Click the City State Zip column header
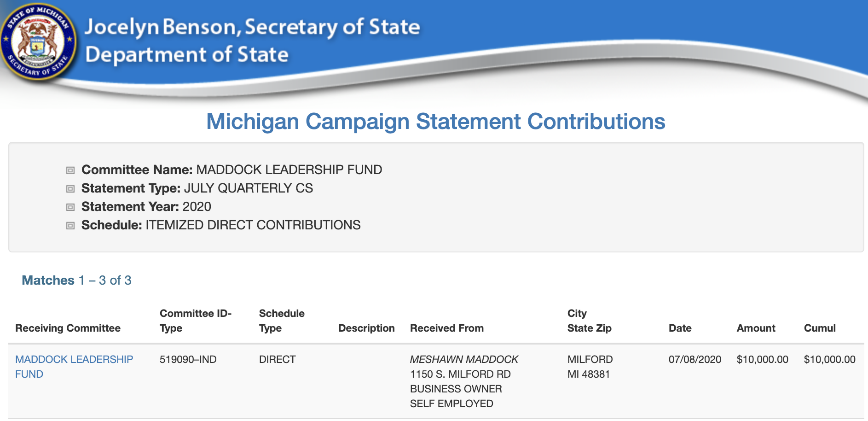The height and width of the screenshot is (421, 868). (589, 321)
